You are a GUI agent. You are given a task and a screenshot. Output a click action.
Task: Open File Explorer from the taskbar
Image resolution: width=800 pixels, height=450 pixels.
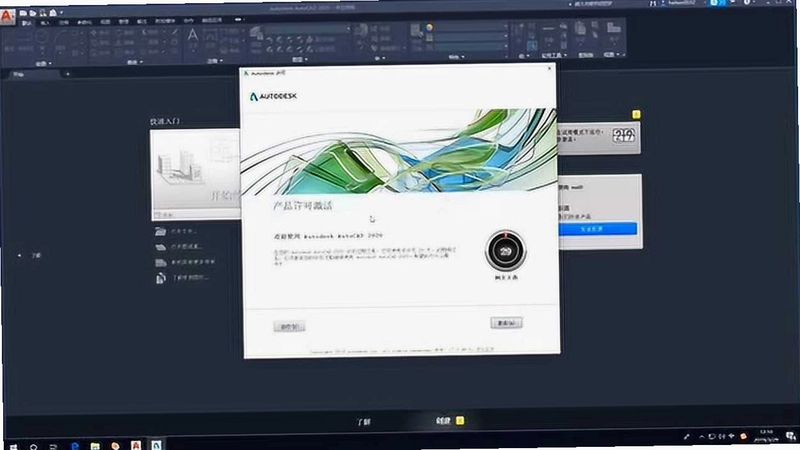tap(95, 446)
